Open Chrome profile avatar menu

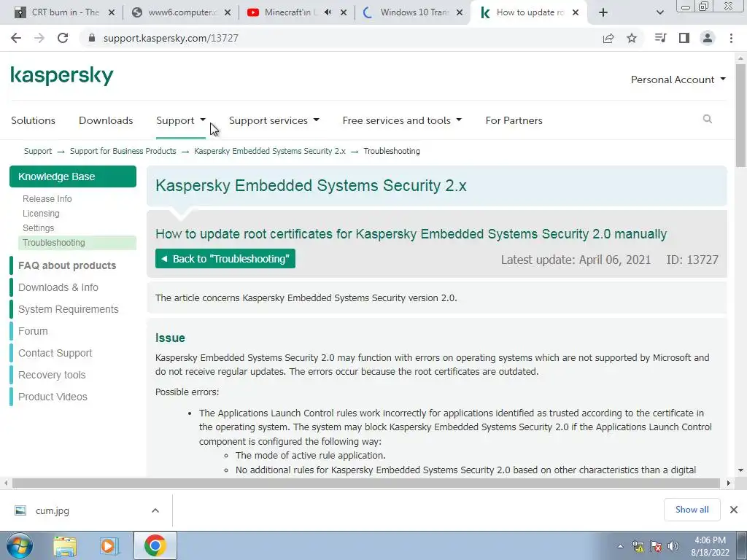pos(708,38)
